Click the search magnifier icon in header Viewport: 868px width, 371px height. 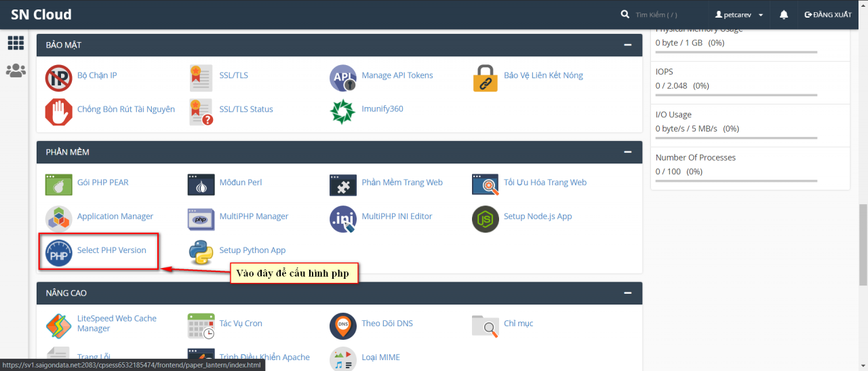625,14
